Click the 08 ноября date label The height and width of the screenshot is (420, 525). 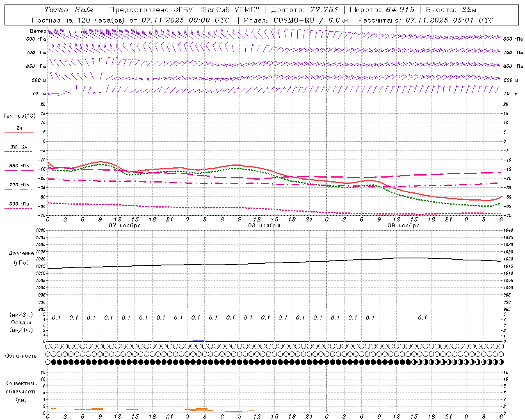[x=264, y=226]
